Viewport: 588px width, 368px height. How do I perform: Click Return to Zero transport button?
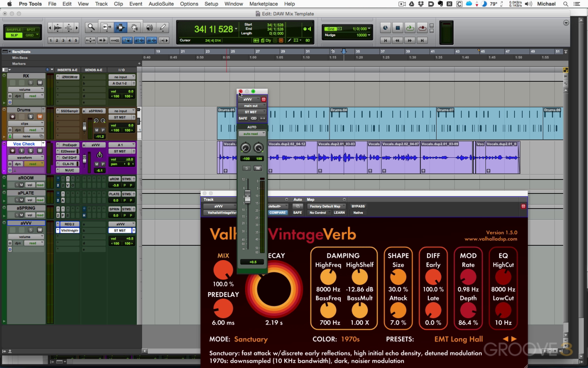[385, 40]
